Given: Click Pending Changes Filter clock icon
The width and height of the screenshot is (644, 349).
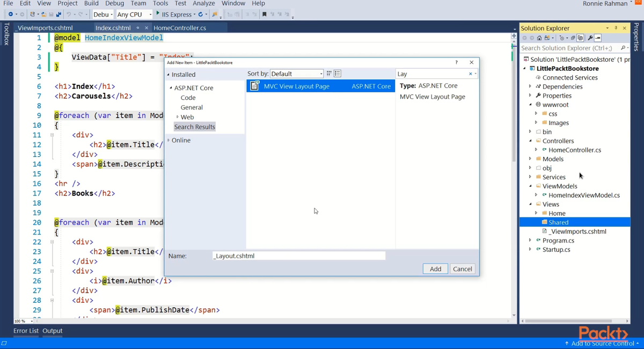Looking at the screenshot, I should (562, 38).
